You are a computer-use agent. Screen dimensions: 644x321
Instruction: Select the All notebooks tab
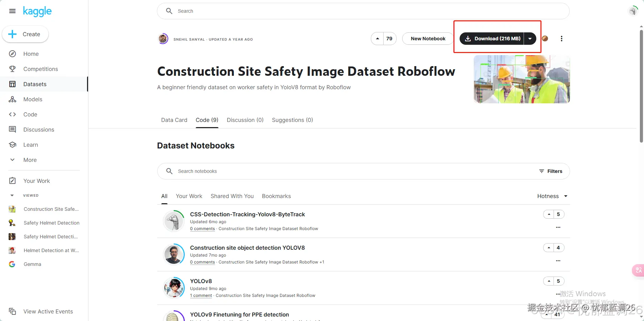tap(164, 196)
